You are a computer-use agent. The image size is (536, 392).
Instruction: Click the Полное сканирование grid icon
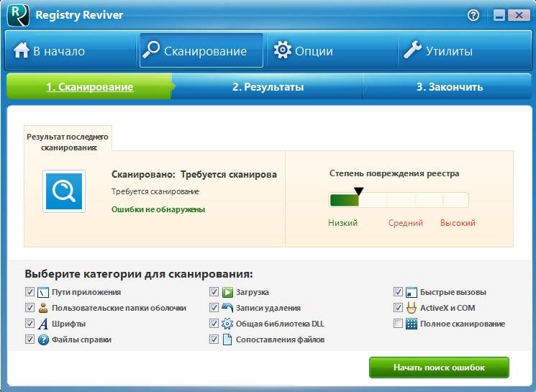point(412,324)
